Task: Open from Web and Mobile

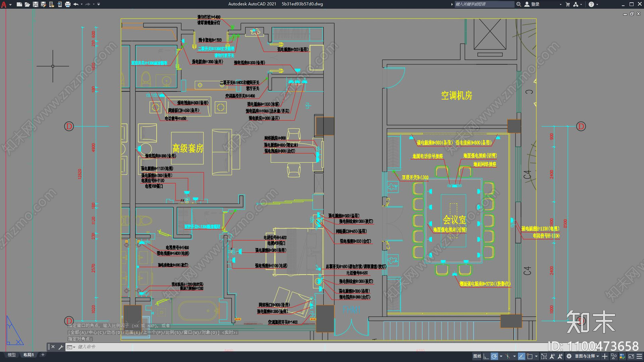Action: click(52, 4)
